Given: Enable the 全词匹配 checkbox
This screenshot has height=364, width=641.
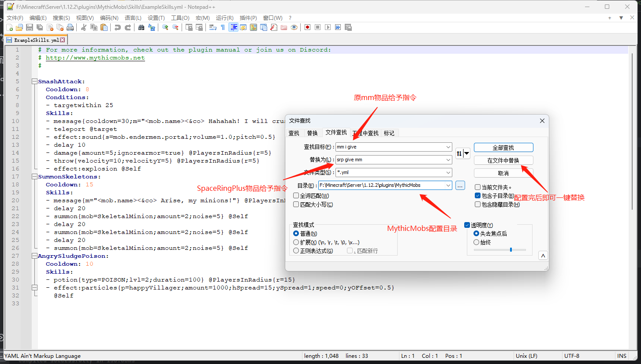Looking at the screenshot, I should (x=296, y=196).
